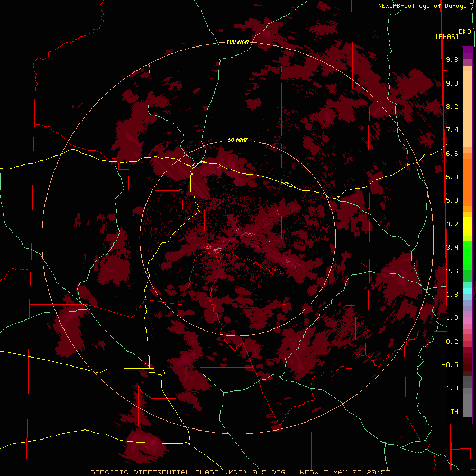Click the SPECIFIC DIFFERENTIAL PHASE (KDP) caption

coord(170,472)
